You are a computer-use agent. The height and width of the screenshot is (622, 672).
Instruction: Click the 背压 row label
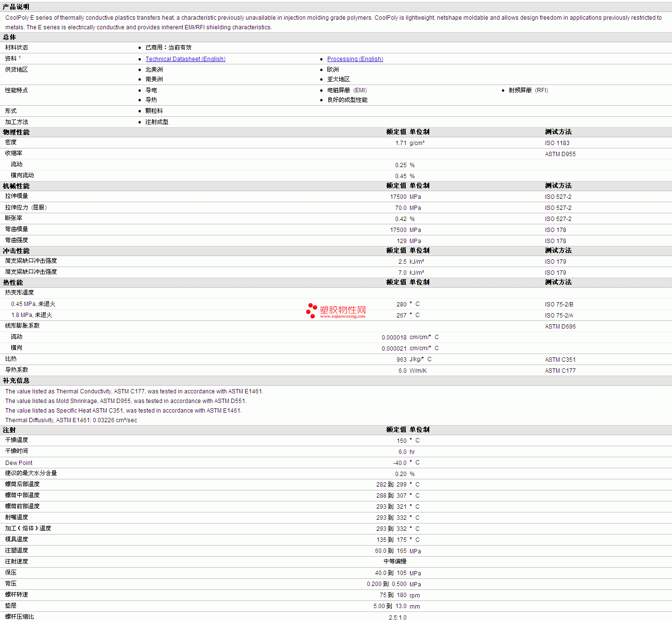click(x=11, y=584)
